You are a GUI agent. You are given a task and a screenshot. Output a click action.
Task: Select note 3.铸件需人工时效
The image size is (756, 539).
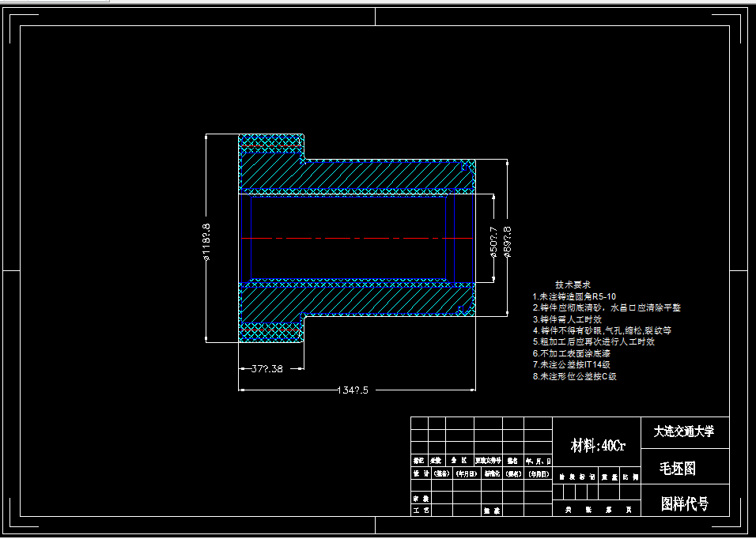coord(567,318)
